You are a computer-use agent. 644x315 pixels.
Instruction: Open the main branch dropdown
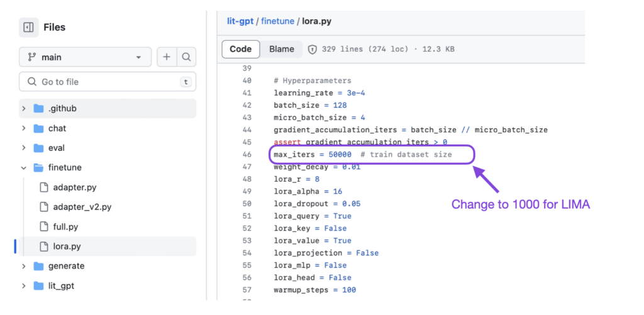click(85, 57)
